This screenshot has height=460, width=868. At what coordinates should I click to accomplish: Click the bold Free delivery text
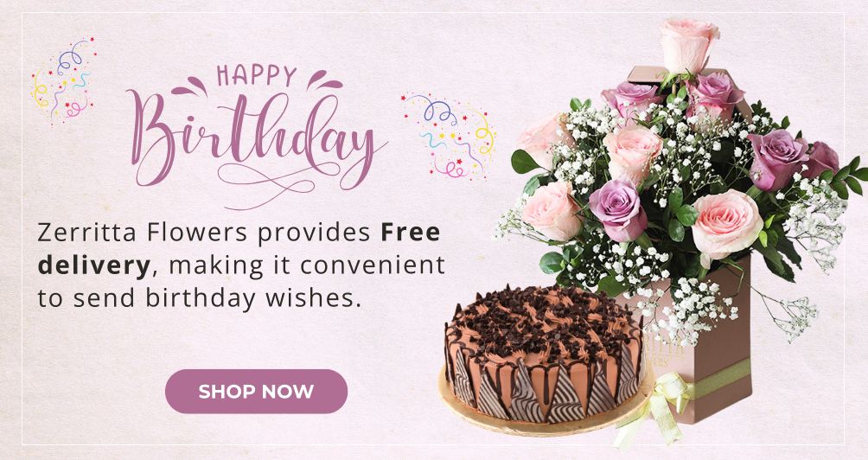[x=238, y=249]
